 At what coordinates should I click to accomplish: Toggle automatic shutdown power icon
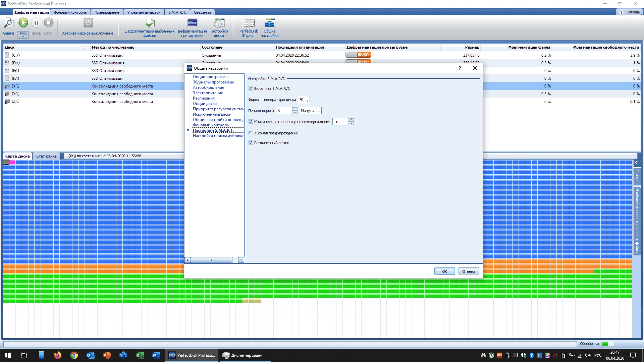pyautogui.click(x=88, y=23)
